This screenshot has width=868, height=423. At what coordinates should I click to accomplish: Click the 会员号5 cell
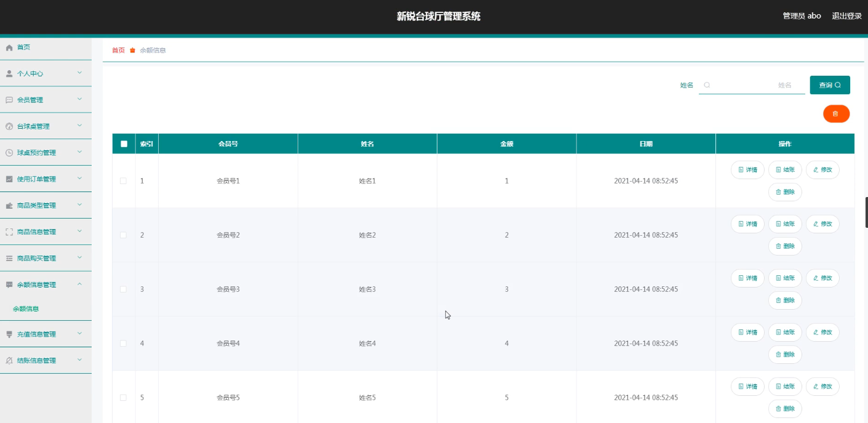click(228, 398)
